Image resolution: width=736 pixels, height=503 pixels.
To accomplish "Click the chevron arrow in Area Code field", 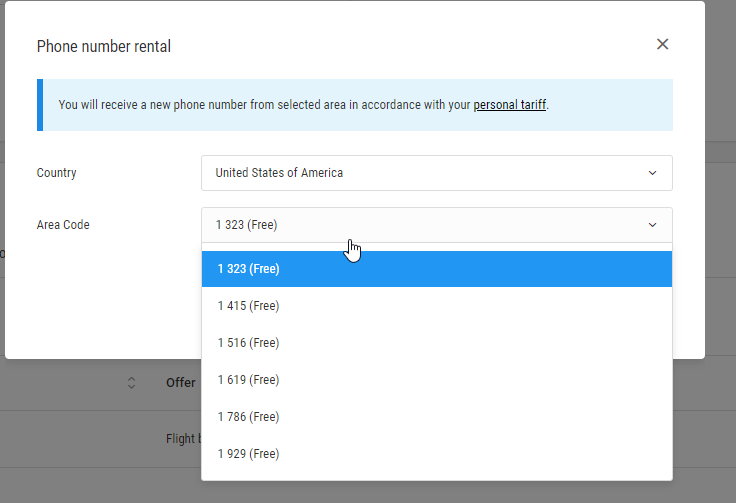I will 652,225.
